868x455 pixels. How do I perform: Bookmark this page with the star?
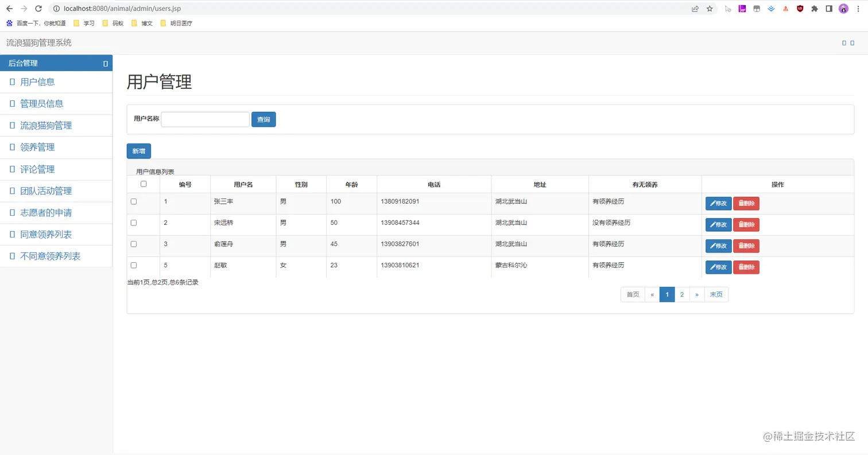point(710,9)
